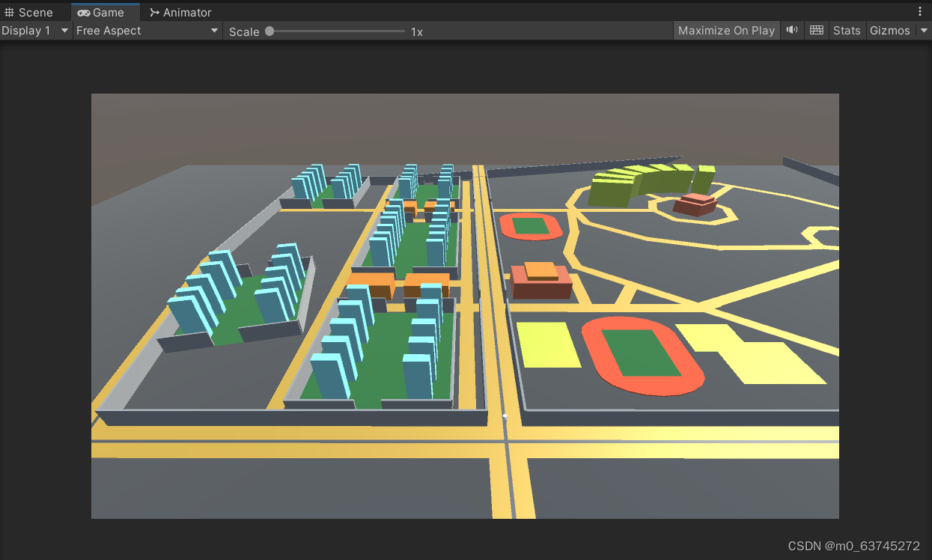Toggle the Gizmos button
The height and width of the screenshot is (560, 932).
click(x=889, y=31)
